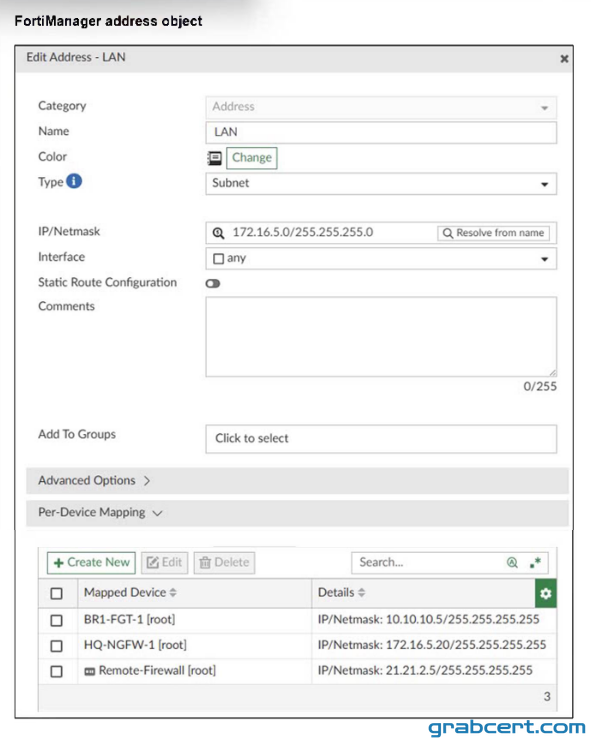This screenshot has width=591, height=743.
Task: Check the BR1-FGT-1 row checkbox
Action: coord(56,620)
